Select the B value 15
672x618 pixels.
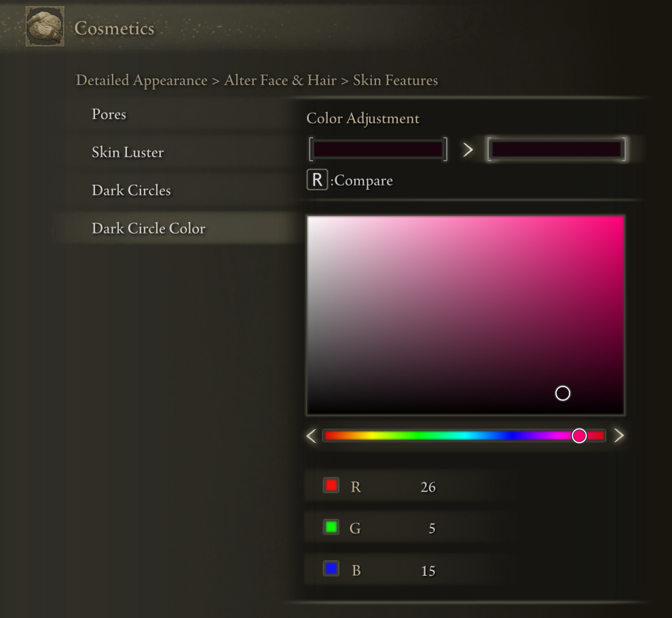point(428,571)
